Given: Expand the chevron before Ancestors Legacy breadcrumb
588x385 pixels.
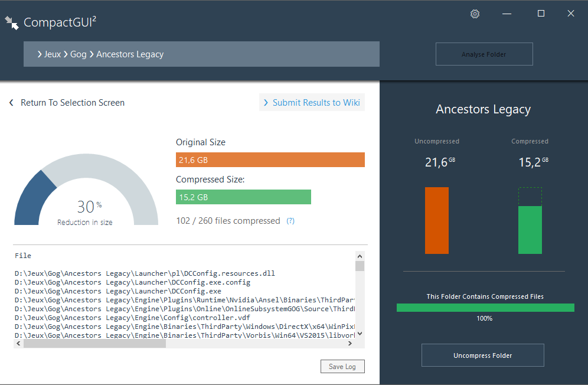Looking at the screenshot, I should coord(92,54).
